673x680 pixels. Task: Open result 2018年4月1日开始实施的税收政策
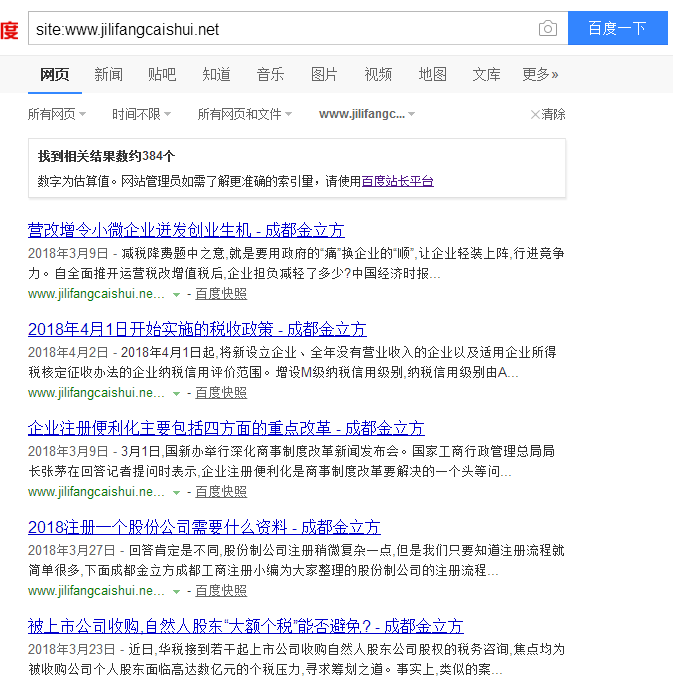point(197,329)
